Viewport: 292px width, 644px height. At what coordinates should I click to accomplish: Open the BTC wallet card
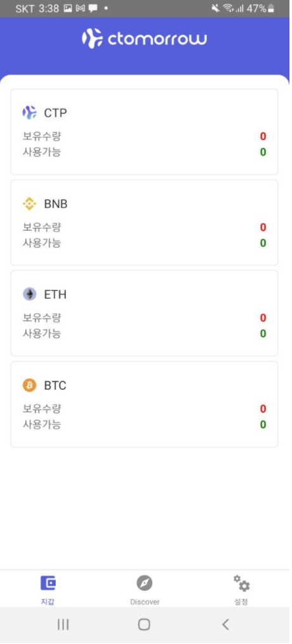tap(144, 404)
